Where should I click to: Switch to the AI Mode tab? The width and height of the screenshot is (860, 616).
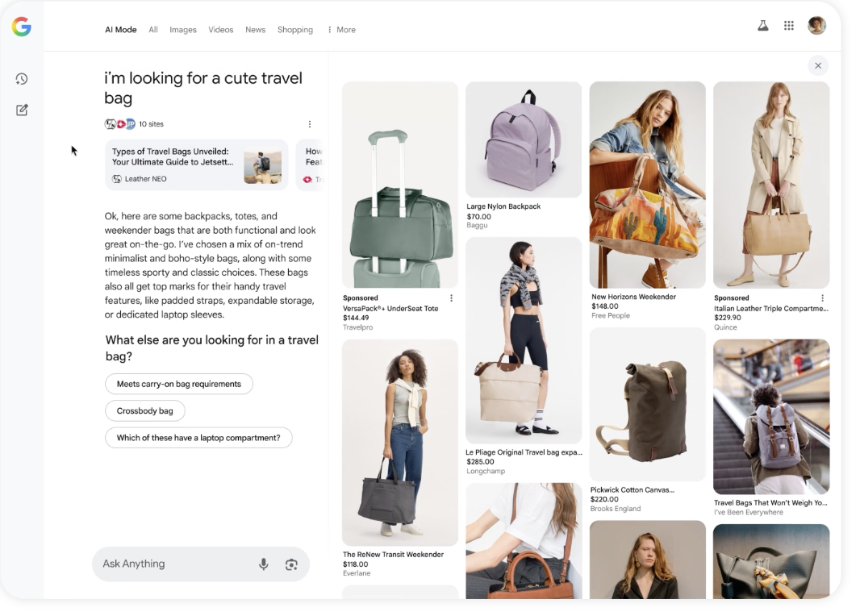point(121,30)
